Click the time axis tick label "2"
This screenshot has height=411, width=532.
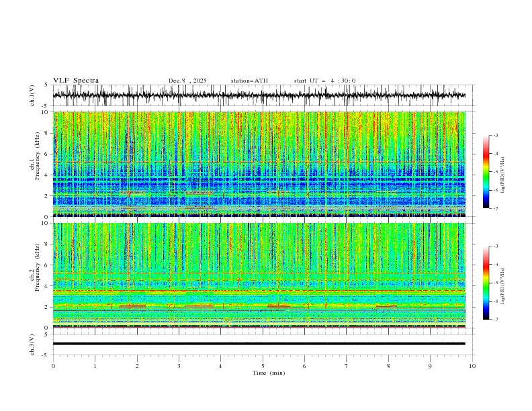(137, 366)
